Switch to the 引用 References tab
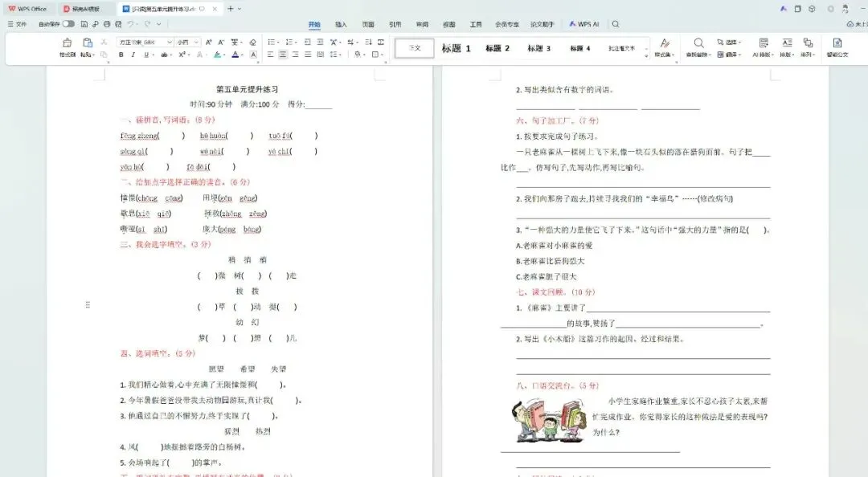 click(395, 24)
